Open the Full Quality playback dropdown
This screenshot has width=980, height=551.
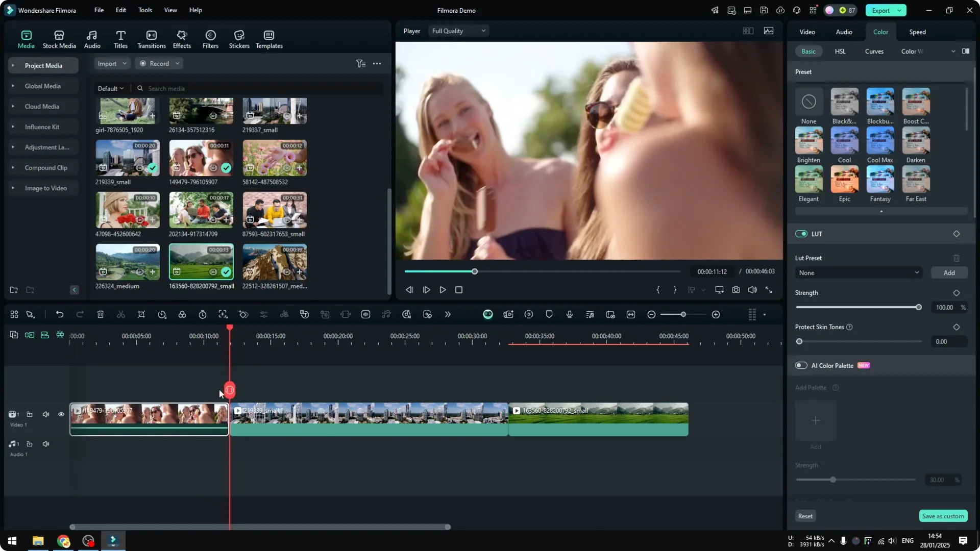[458, 31]
